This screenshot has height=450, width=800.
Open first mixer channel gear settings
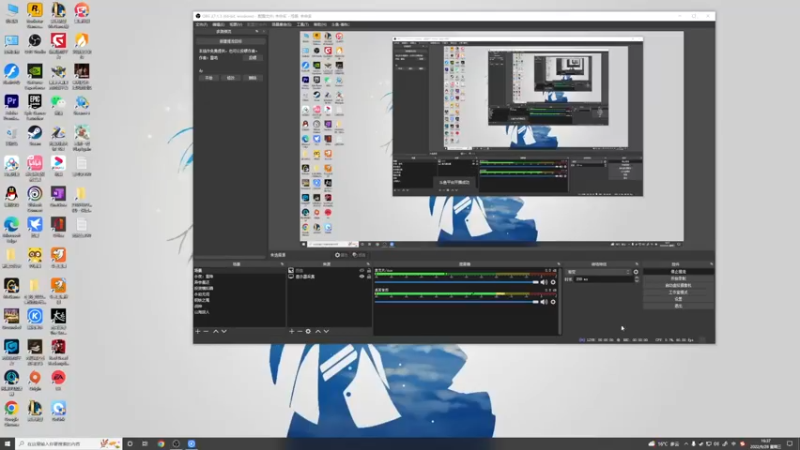click(553, 282)
